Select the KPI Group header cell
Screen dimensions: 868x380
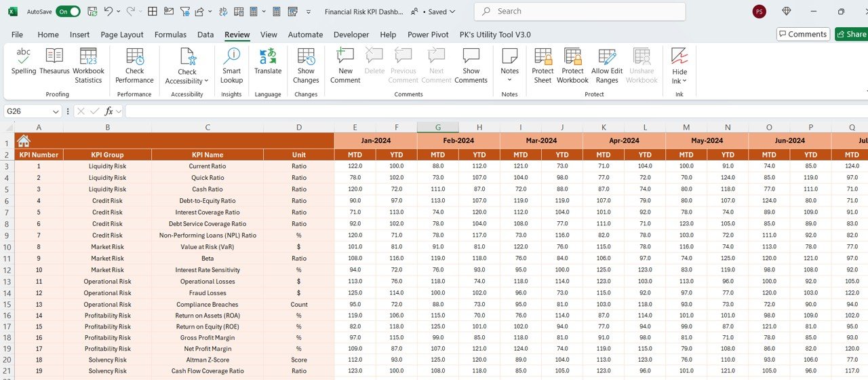107,155
